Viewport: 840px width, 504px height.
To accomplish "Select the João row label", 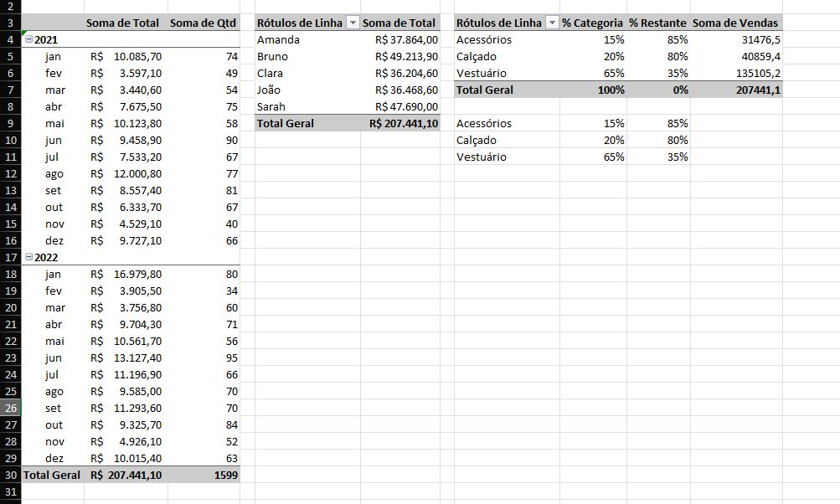I will pyautogui.click(x=271, y=90).
